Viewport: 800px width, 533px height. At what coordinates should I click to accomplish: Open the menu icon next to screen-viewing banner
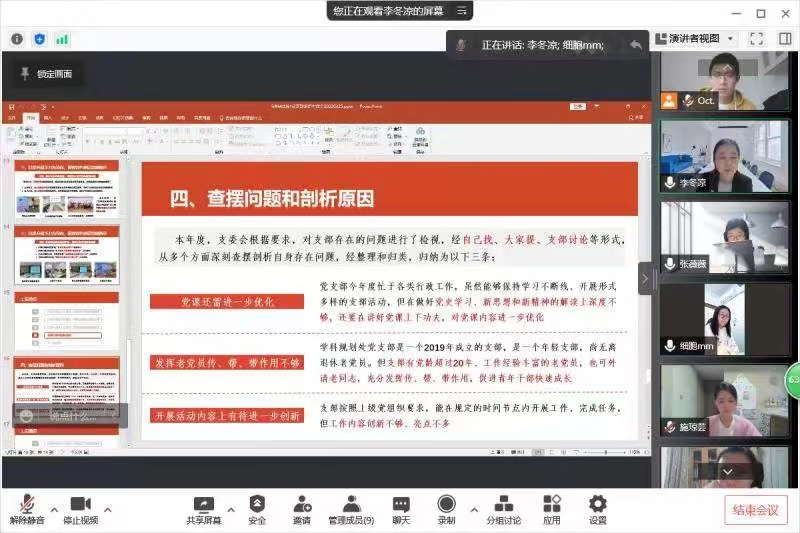tap(461, 11)
